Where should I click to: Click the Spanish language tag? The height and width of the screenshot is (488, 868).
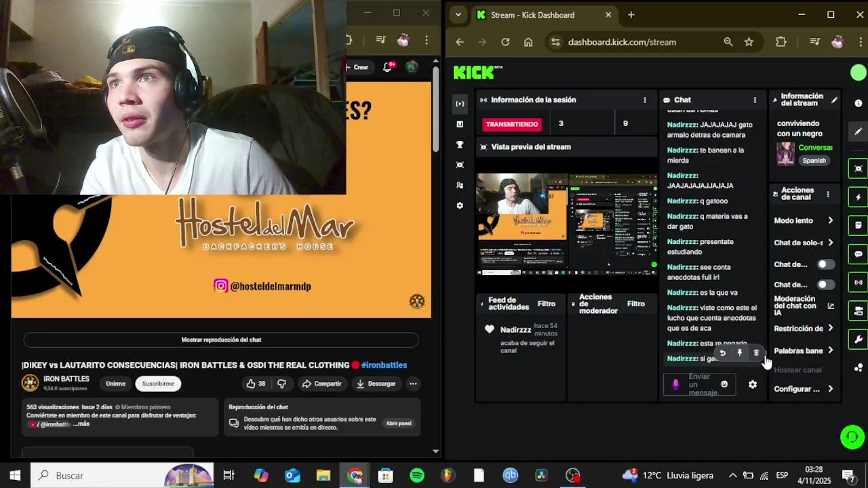pyautogui.click(x=814, y=161)
